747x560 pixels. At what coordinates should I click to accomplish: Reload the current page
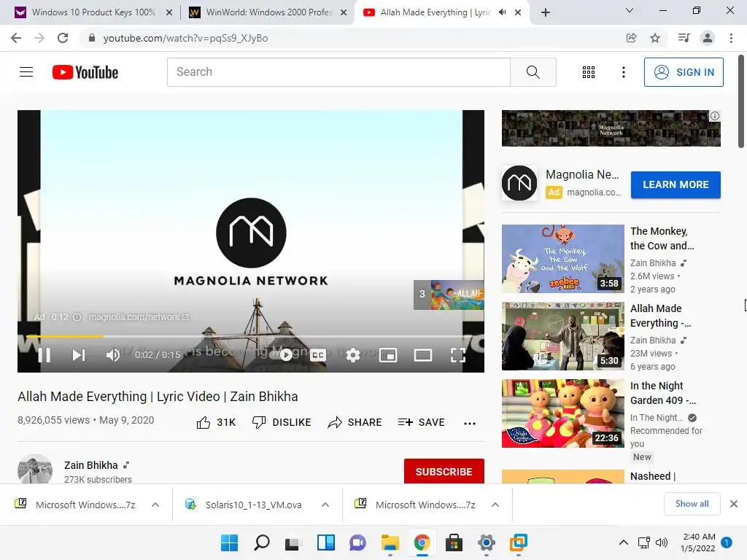[63, 38]
